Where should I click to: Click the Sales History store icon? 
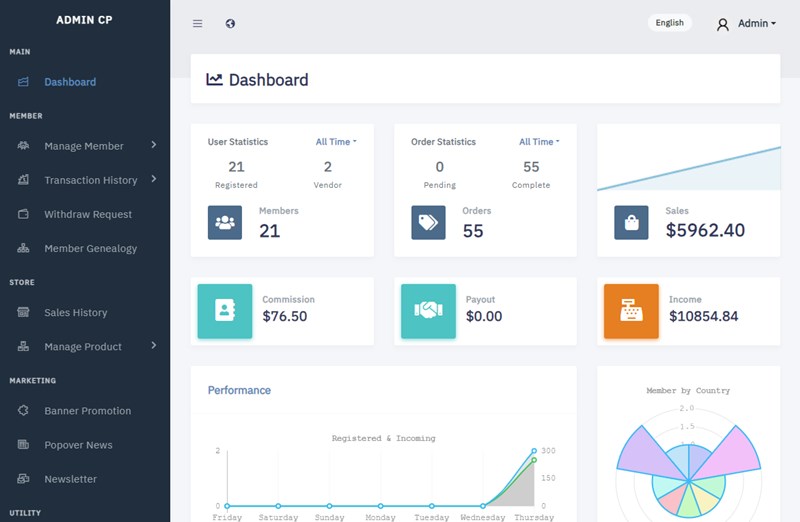tap(23, 312)
